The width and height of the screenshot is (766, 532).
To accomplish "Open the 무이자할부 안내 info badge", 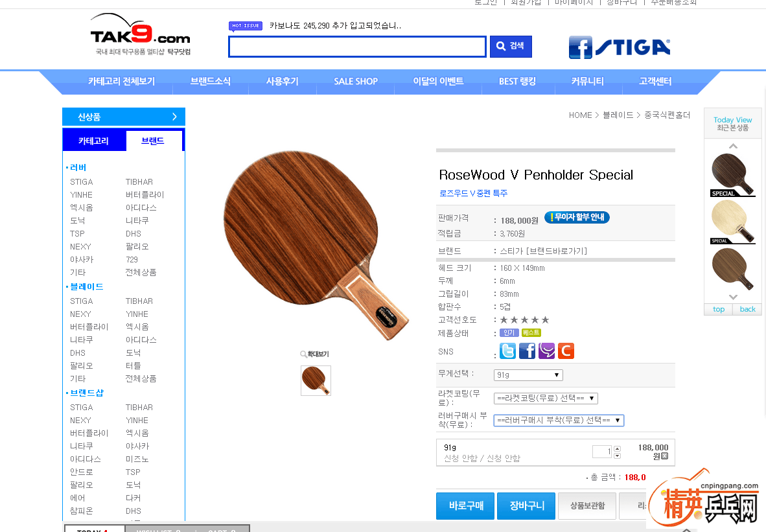I will [577, 217].
